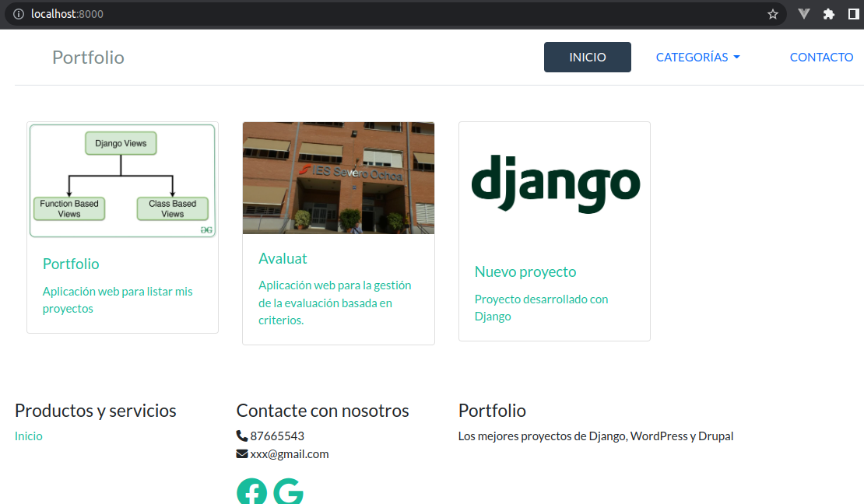
Task: Click the phone icon beside 87665543
Action: click(x=242, y=436)
